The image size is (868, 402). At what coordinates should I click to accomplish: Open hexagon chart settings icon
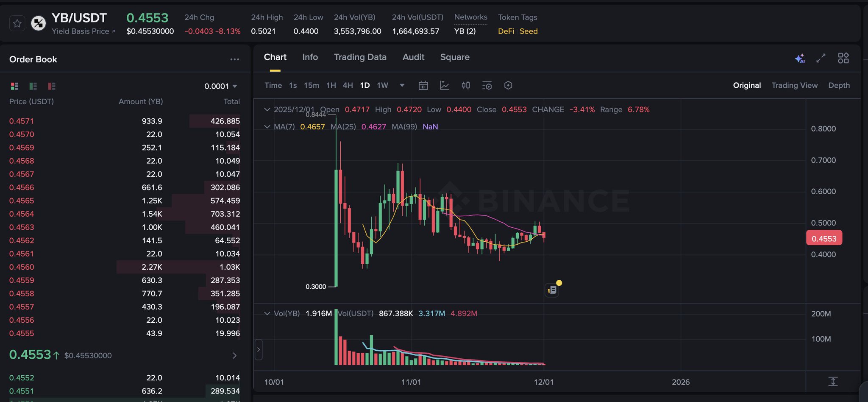click(x=508, y=86)
